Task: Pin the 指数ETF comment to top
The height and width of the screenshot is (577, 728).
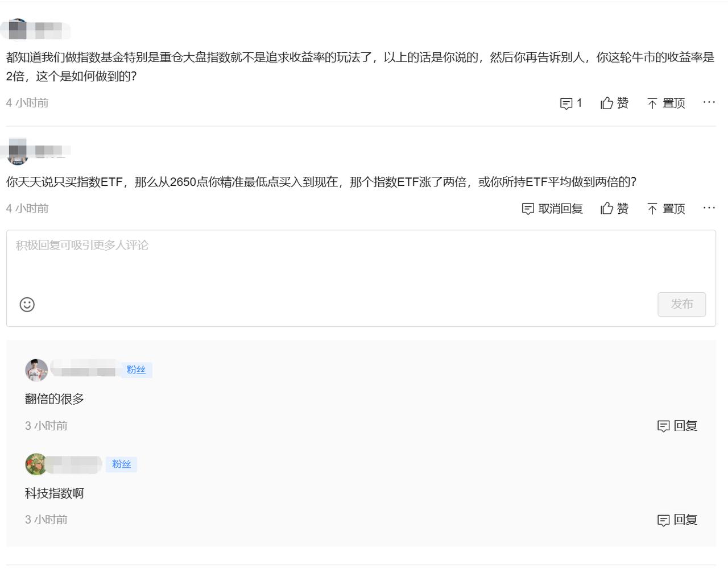Action: 666,209
